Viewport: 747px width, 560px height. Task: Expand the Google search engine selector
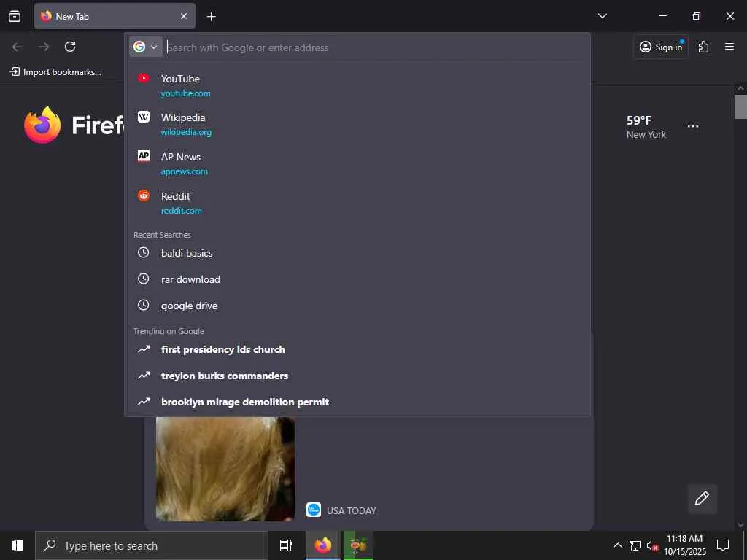click(146, 47)
